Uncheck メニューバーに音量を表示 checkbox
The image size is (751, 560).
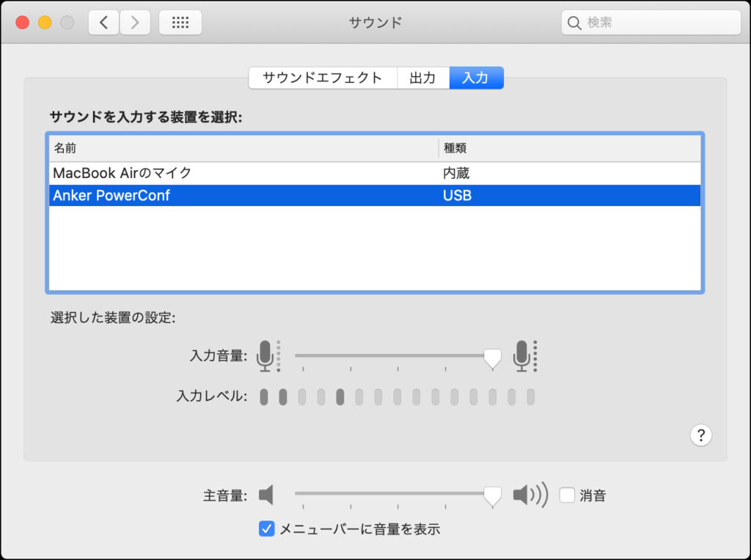pyautogui.click(x=267, y=529)
